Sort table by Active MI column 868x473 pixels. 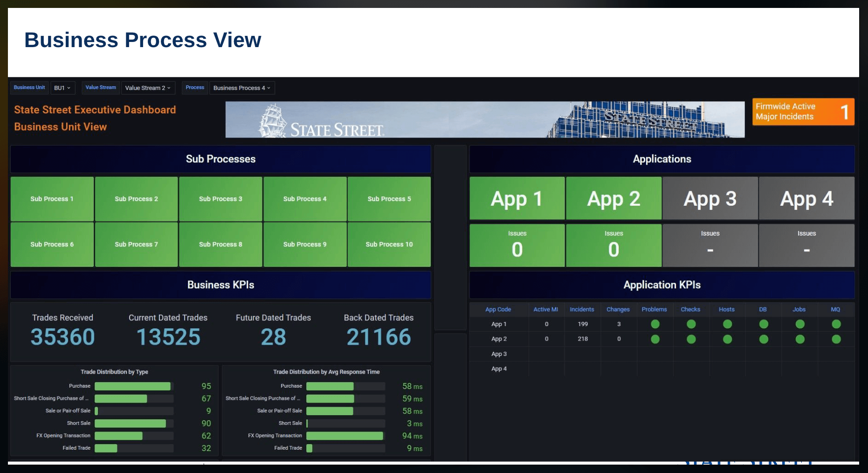pos(545,309)
